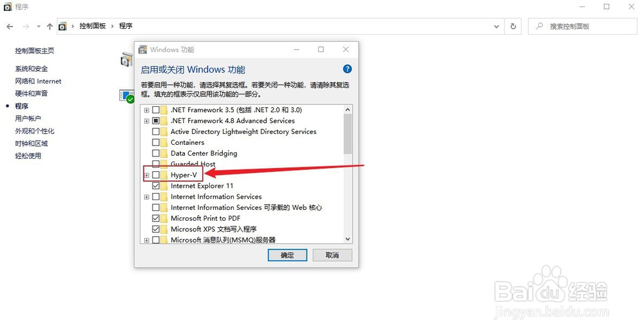Open 轻松使用 category
Viewport: 644px width, 334px height.
pos(28,156)
